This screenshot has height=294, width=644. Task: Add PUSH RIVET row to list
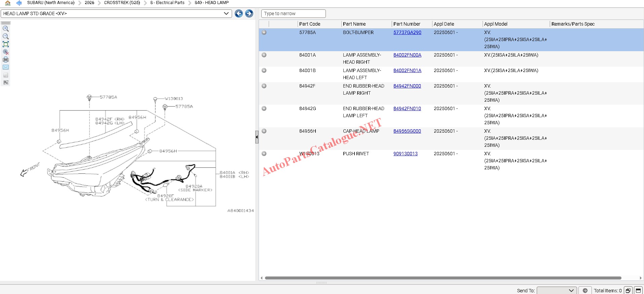(x=264, y=154)
